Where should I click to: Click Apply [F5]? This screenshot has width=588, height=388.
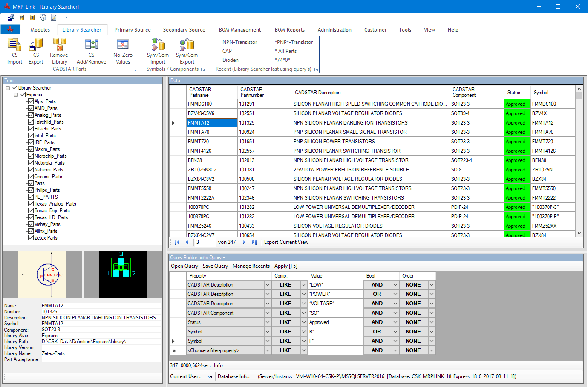click(286, 266)
